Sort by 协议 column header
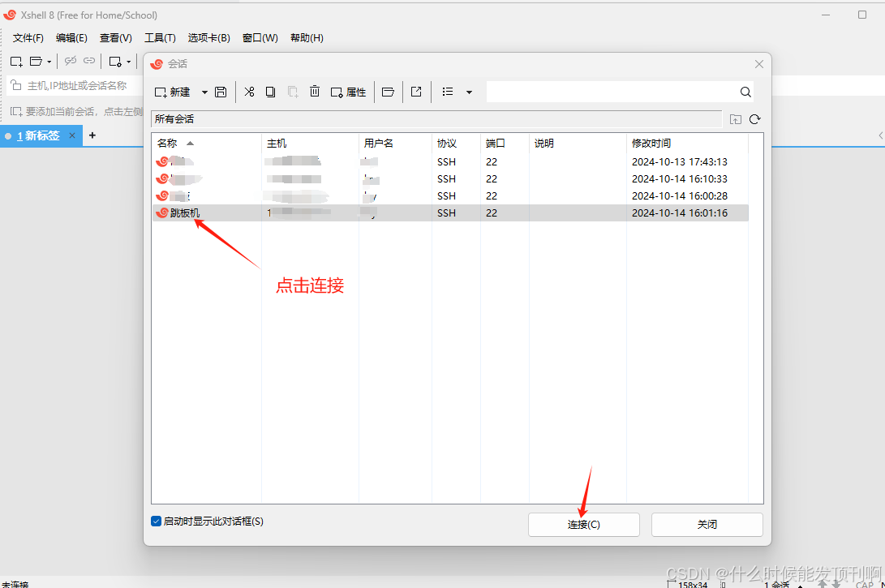The width and height of the screenshot is (885, 588). (456, 144)
